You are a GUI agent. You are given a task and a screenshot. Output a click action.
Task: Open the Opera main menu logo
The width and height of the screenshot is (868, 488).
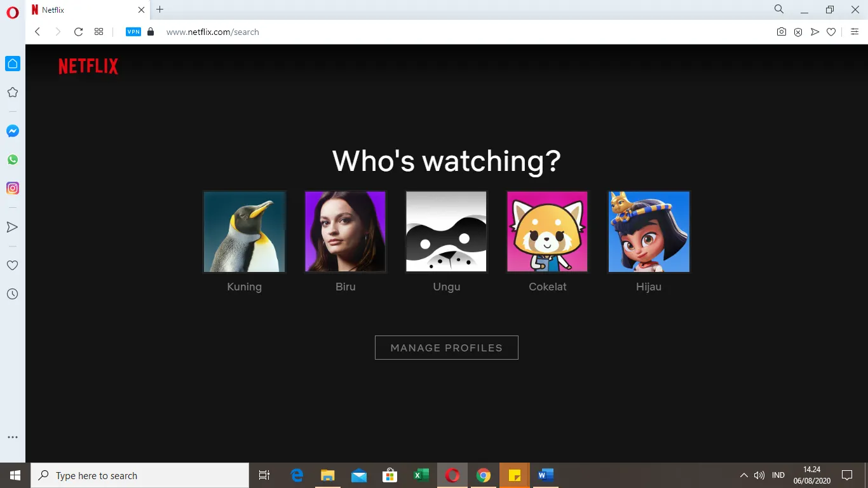pyautogui.click(x=13, y=13)
